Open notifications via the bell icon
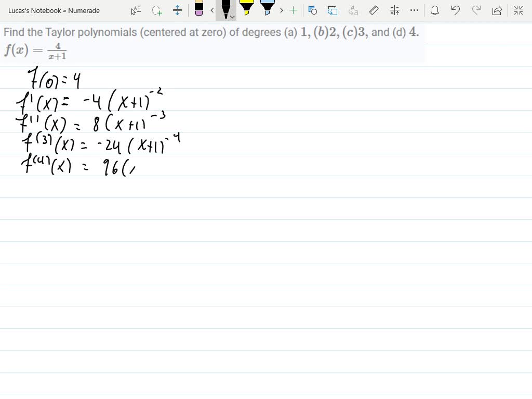This screenshot has width=532, height=399. [x=435, y=10]
